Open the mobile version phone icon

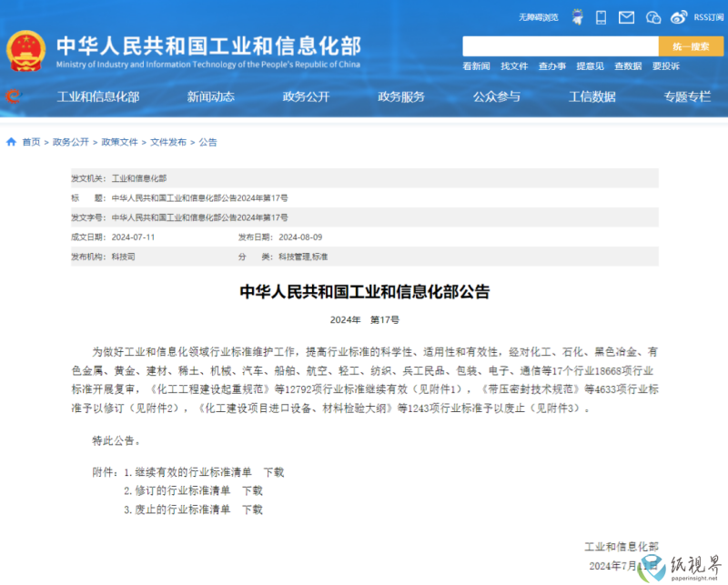pos(601,17)
